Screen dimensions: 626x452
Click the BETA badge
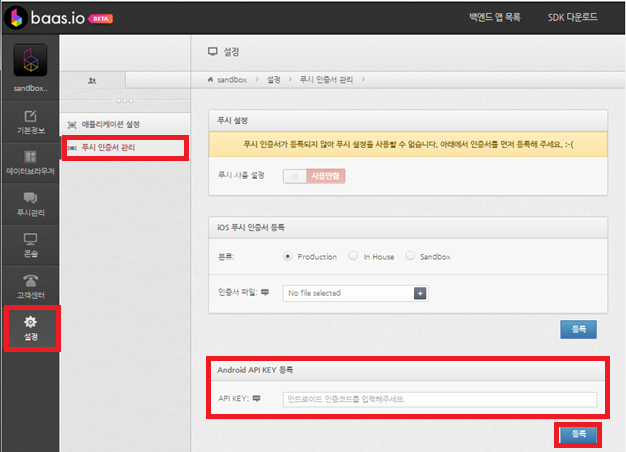(101, 19)
